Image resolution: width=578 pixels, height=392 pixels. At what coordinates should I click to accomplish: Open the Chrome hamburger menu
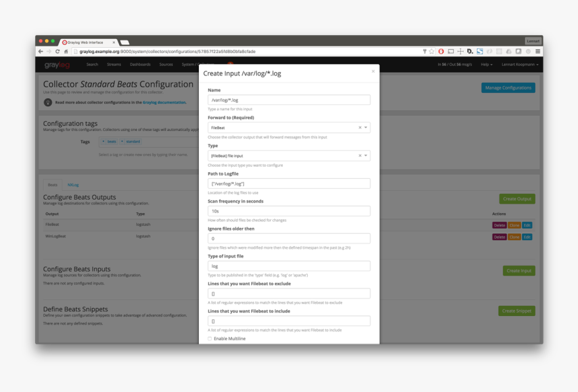tap(538, 52)
